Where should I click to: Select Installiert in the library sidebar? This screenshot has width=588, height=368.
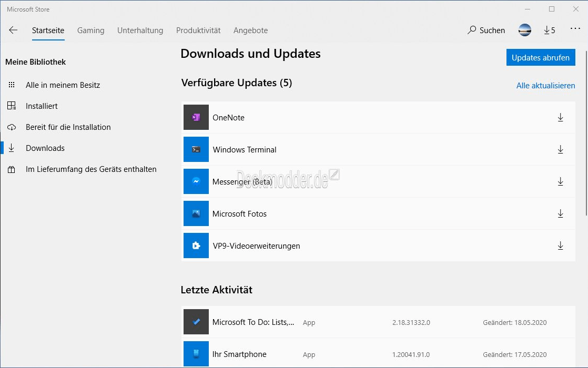point(42,106)
